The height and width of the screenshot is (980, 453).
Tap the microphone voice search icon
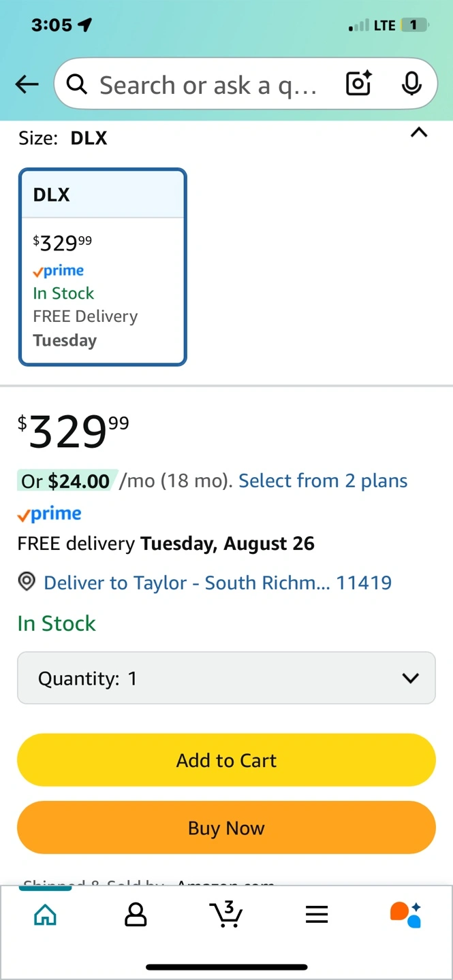(411, 84)
